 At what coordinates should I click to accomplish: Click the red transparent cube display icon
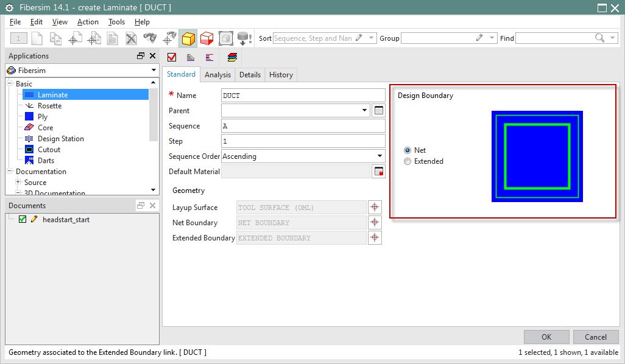pos(207,38)
